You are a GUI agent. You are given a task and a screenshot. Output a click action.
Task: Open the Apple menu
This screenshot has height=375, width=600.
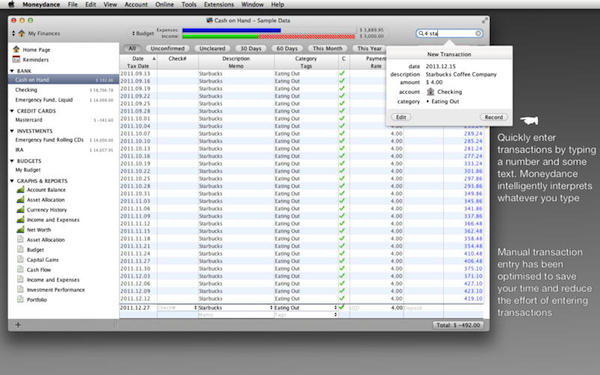click(x=11, y=5)
